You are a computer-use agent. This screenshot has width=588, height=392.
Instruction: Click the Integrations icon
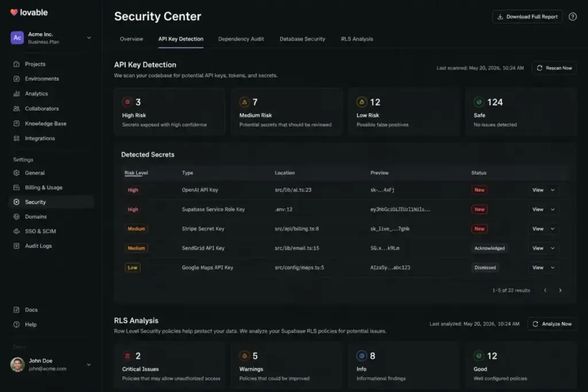17,138
